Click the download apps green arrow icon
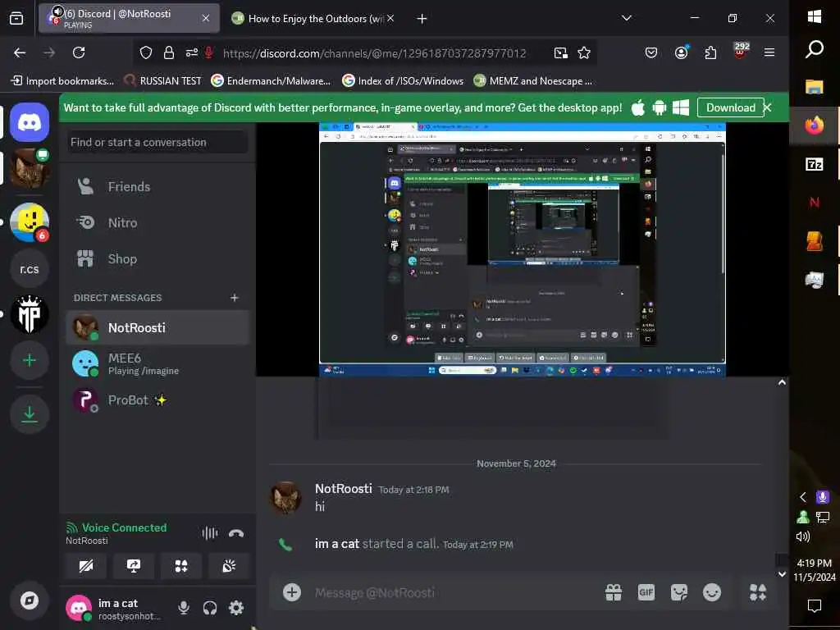This screenshot has width=840, height=630. point(30,413)
